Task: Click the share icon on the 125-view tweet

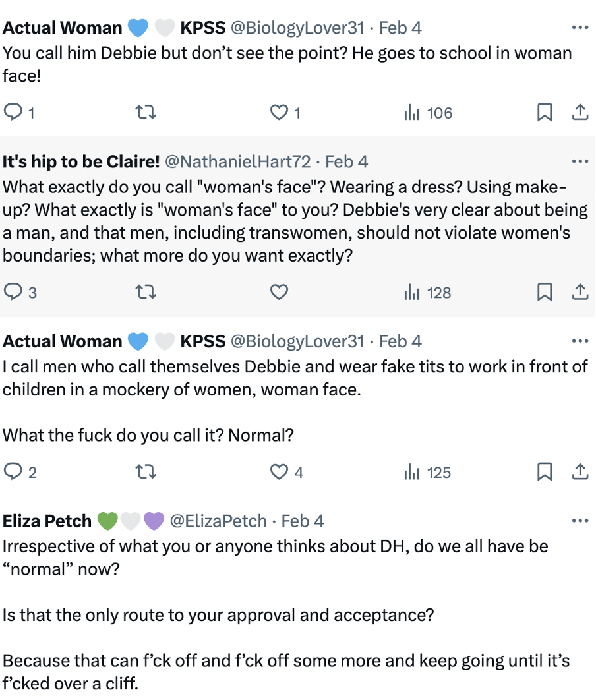Action: (x=581, y=472)
